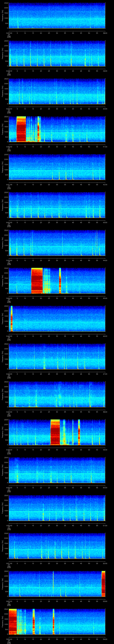Select the spectrogram panel starting at 8:37:00

[57, 16]
